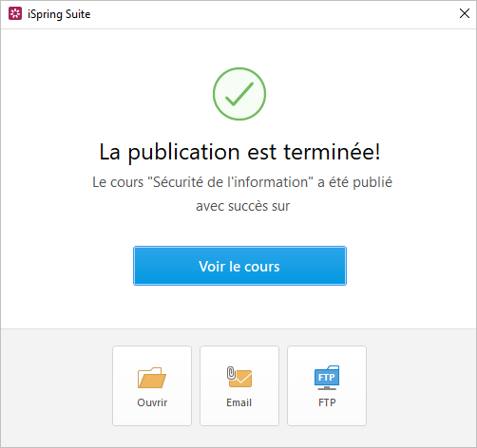Click the iSpring Suite logo icon

pyautogui.click(x=15, y=13)
